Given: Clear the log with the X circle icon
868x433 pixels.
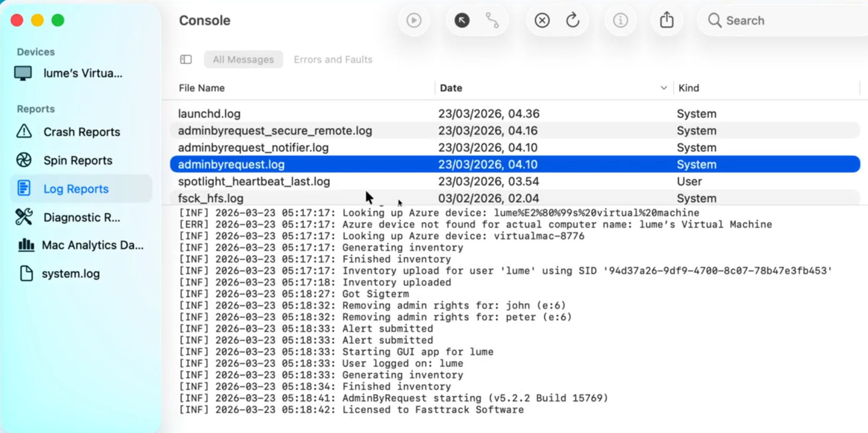Looking at the screenshot, I should point(542,20).
